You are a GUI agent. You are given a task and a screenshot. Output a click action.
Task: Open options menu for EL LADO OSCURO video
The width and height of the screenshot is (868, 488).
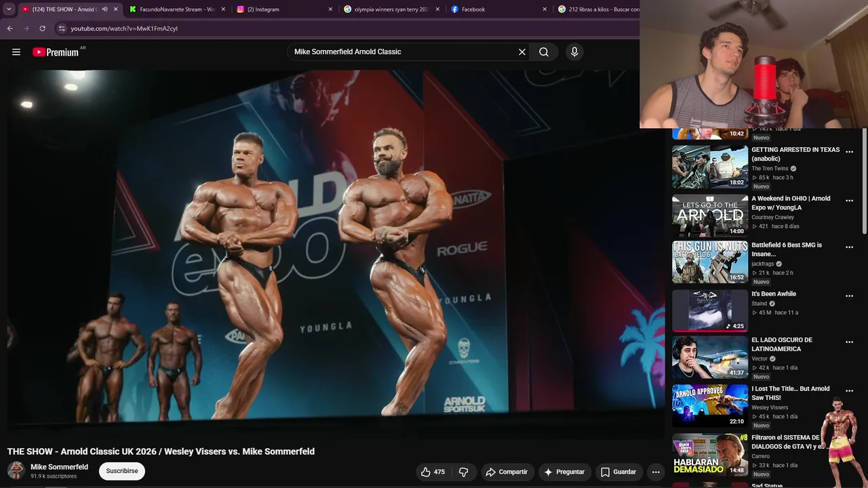click(849, 342)
